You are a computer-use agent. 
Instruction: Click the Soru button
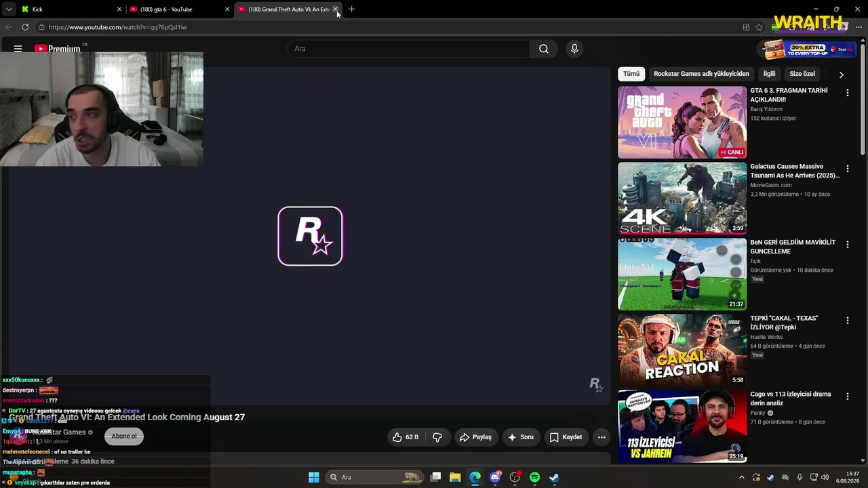point(521,437)
